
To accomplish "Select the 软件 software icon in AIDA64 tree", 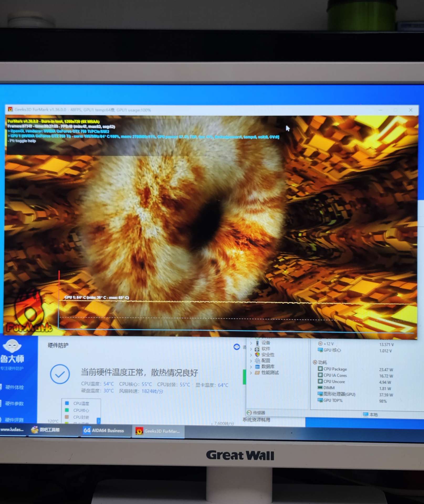I will pos(257,349).
